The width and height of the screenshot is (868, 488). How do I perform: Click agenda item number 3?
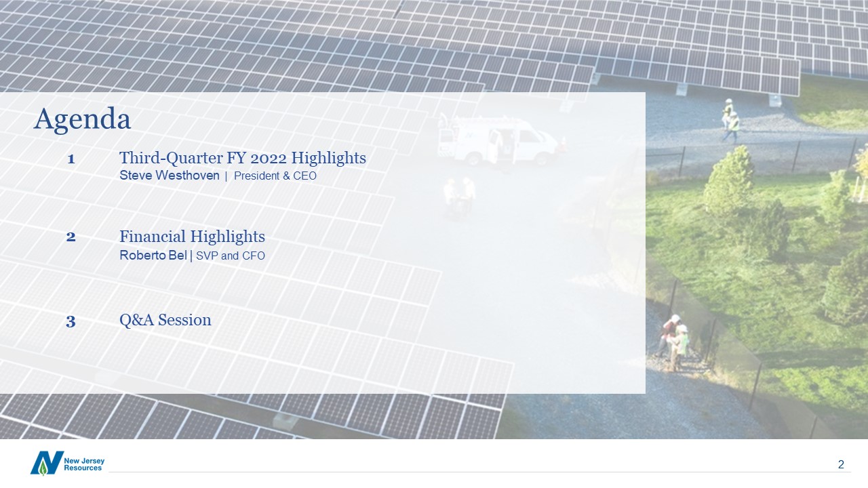(x=71, y=321)
